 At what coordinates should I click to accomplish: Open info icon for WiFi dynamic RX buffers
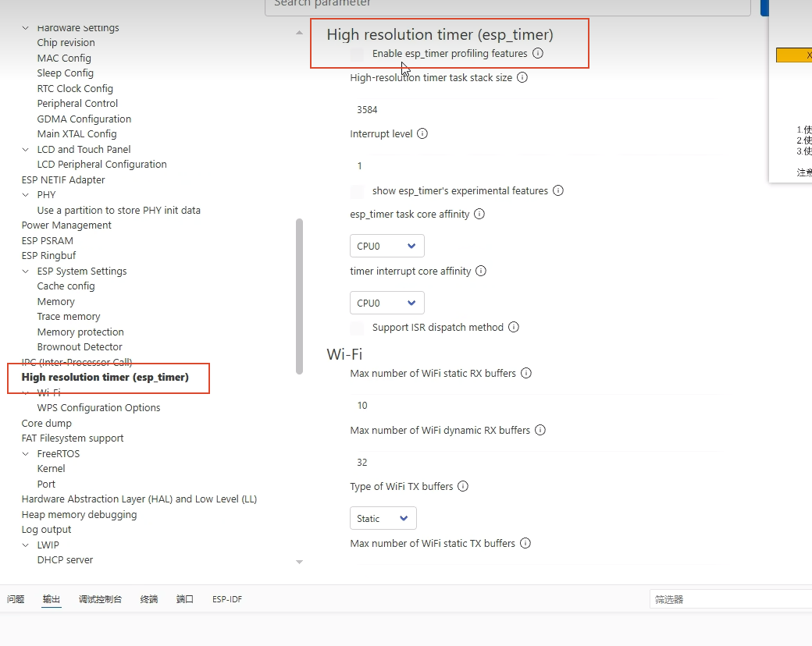coord(540,430)
